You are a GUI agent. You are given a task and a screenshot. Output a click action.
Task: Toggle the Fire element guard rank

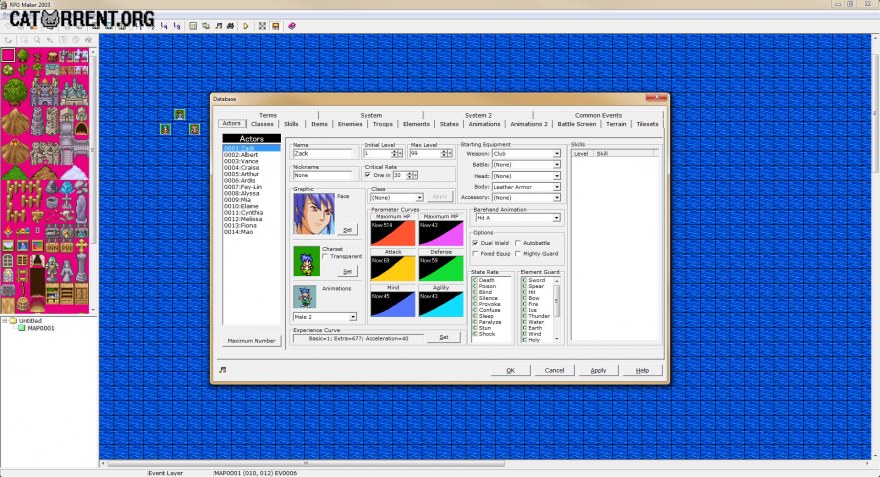click(524, 304)
